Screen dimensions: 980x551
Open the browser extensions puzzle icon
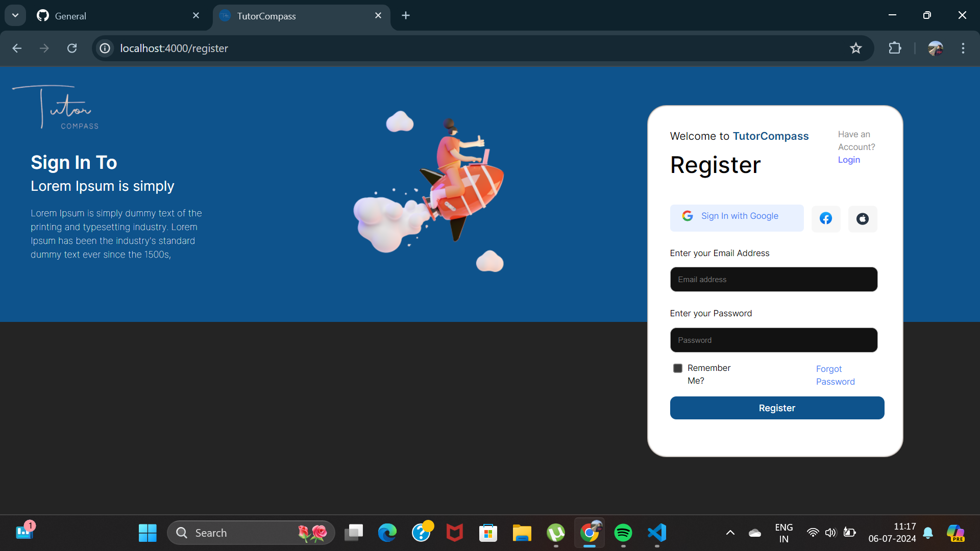tap(895, 48)
